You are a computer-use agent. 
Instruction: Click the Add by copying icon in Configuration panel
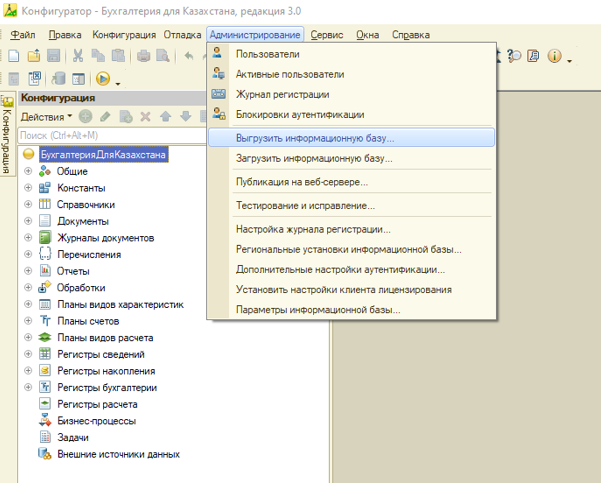(126, 117)
